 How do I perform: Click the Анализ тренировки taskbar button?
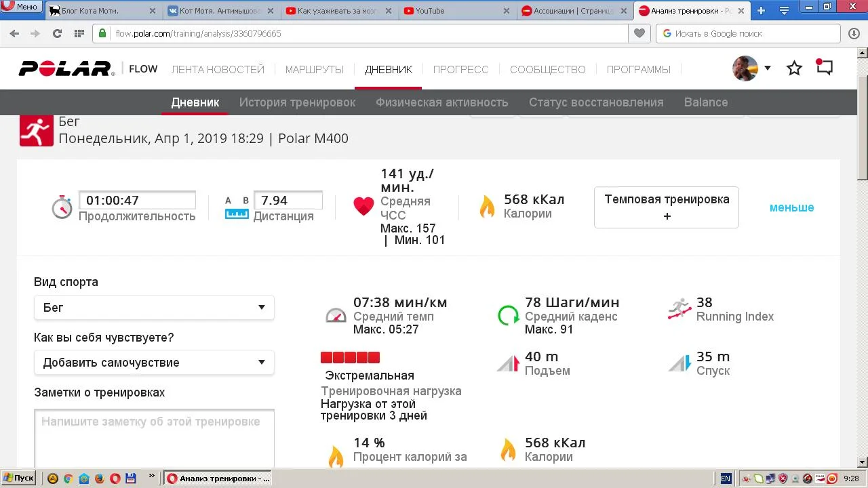coord(218,478)
